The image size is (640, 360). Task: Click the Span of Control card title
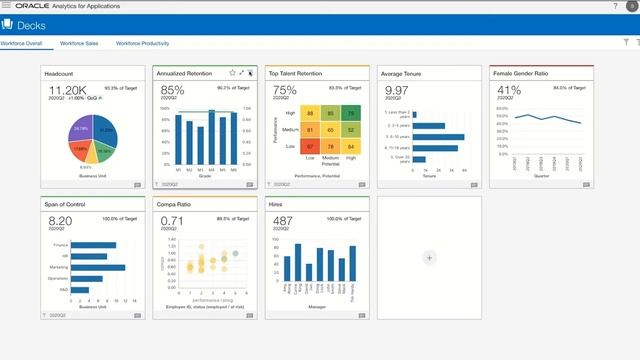(x=65, y=204)
